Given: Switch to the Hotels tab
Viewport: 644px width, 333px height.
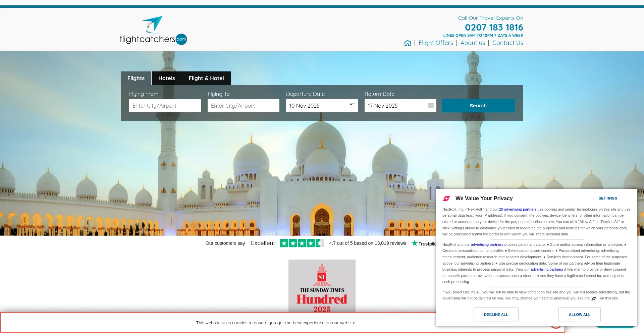Looking at the screenshot, I should pos(166,78).
